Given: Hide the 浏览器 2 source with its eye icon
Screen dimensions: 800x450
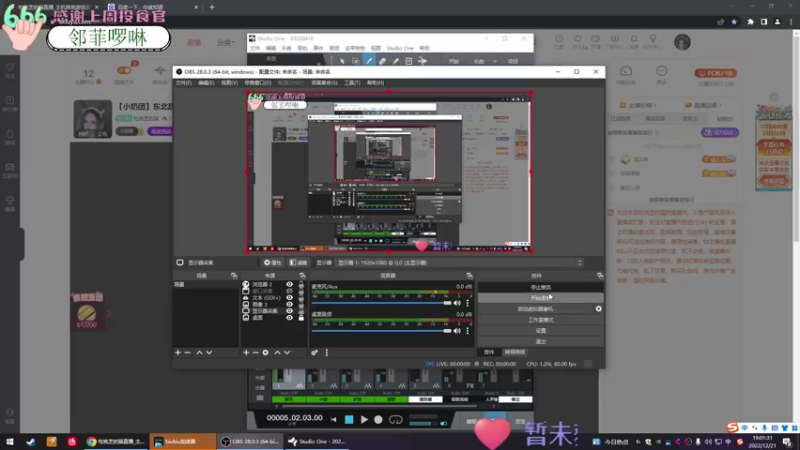Looking at the screenshot, I should click(x=289, y=284).
